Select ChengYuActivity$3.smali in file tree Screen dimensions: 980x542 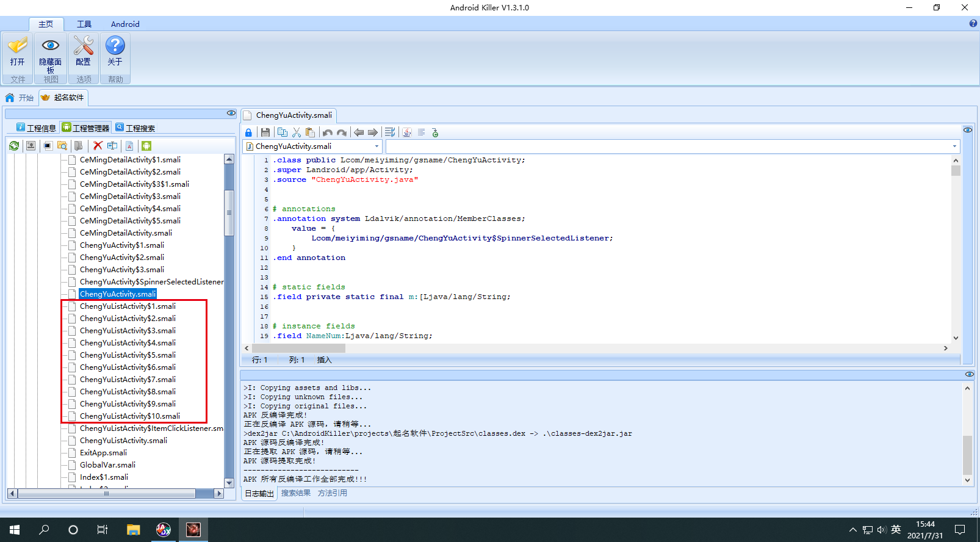pos(122,270)
